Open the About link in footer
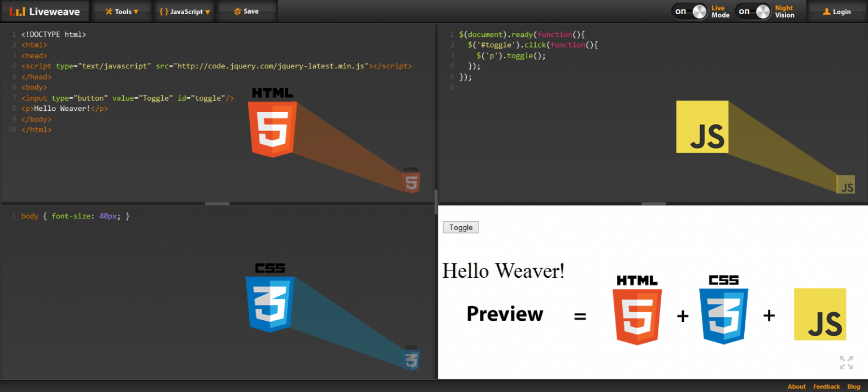 pos(797,387)
